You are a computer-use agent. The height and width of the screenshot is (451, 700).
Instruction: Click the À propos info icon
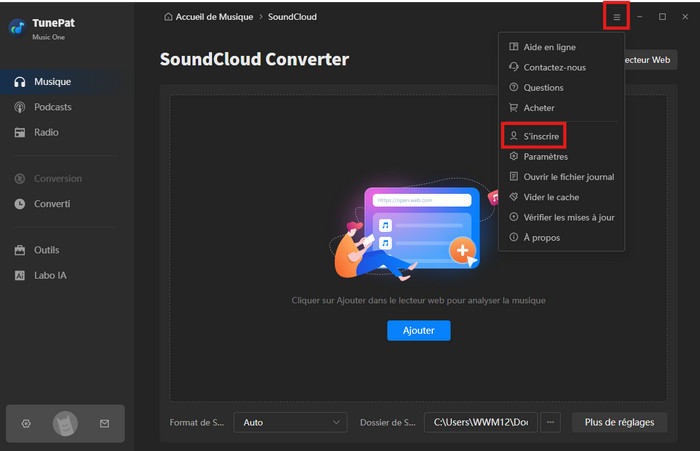pos(514,237)
